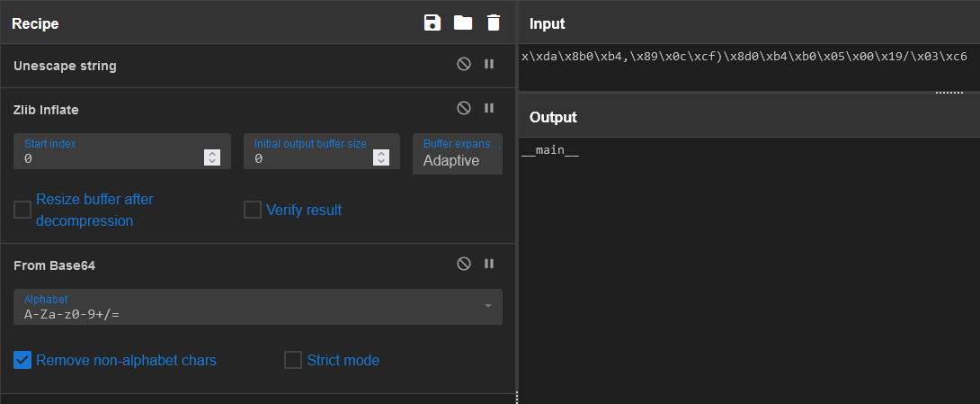
Task: Set breakpoint on From Base64
Action: tap(489, 264)
